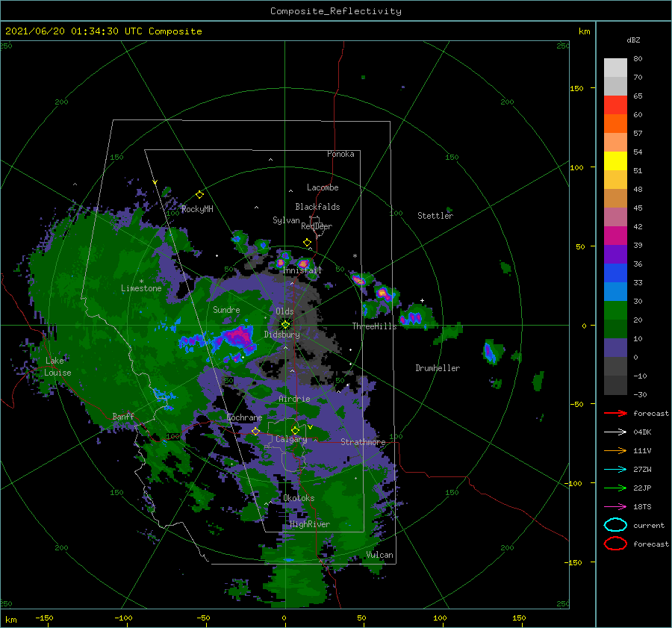Click the ThreeHills label
672x628 pixels.
point(375,326)
